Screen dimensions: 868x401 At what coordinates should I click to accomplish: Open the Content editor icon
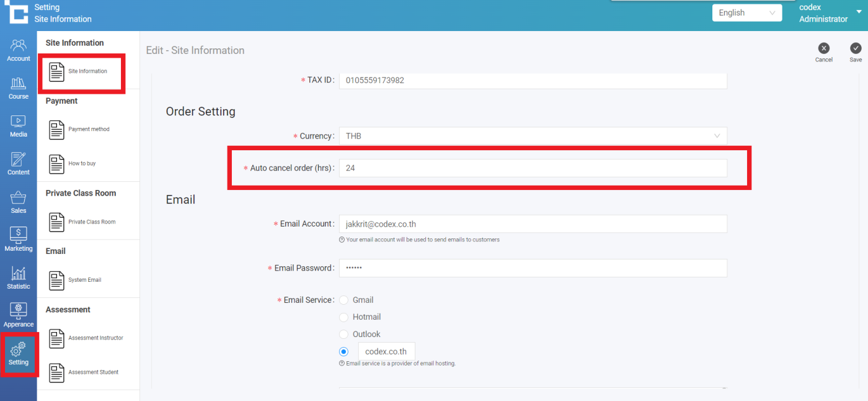tap(19, 163)
